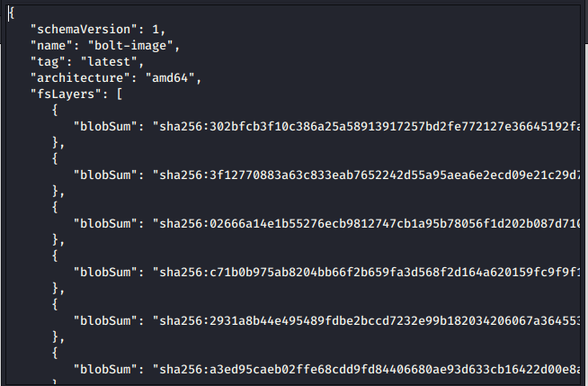Screen dimensions: 588x386
Task: Click the blobSum hash starting with c71b0b97
Action: click(x=369, y=271)
